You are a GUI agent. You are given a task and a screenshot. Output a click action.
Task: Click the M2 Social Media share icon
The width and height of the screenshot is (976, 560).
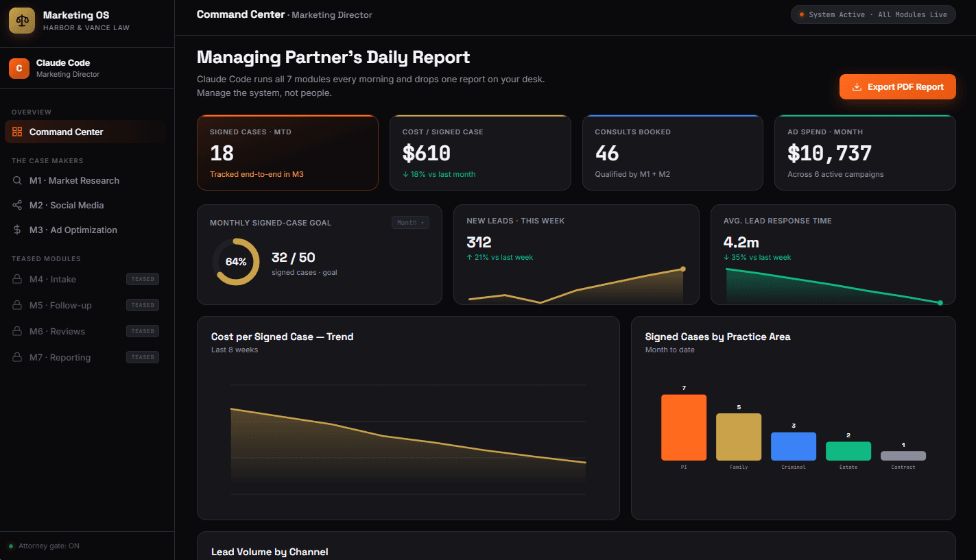(x=17, y=206)
